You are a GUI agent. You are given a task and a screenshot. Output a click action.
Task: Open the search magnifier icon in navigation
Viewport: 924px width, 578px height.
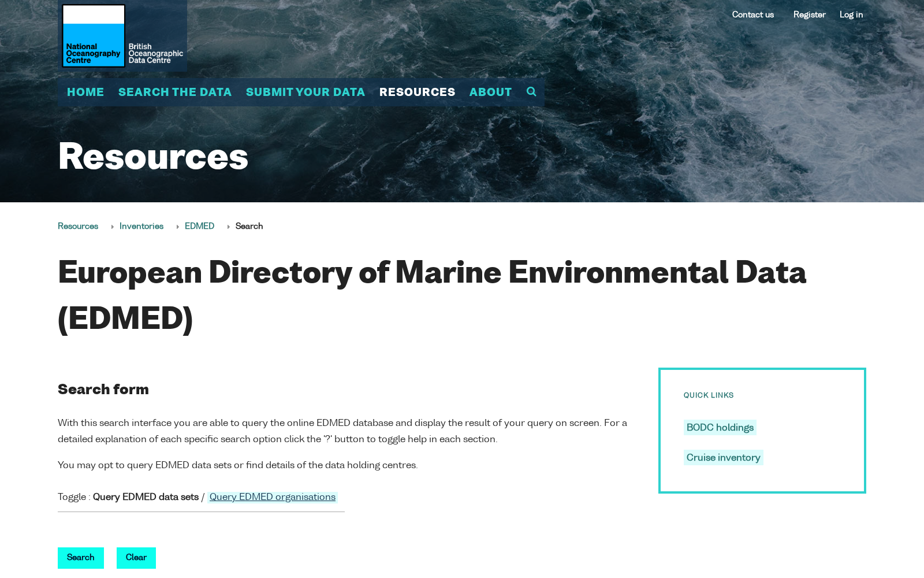(x=531, y=92)
